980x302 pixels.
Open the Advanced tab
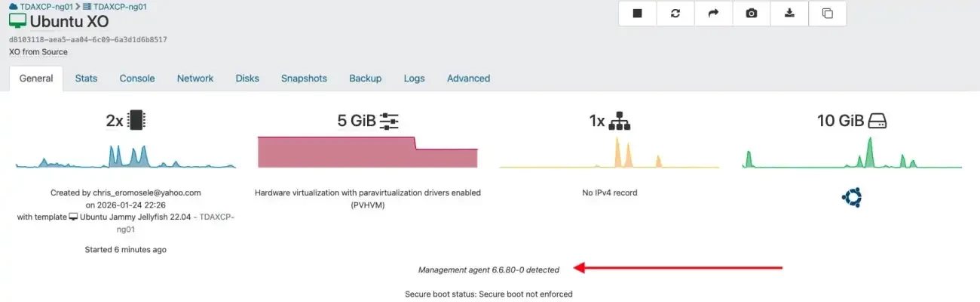coord(468,78)
